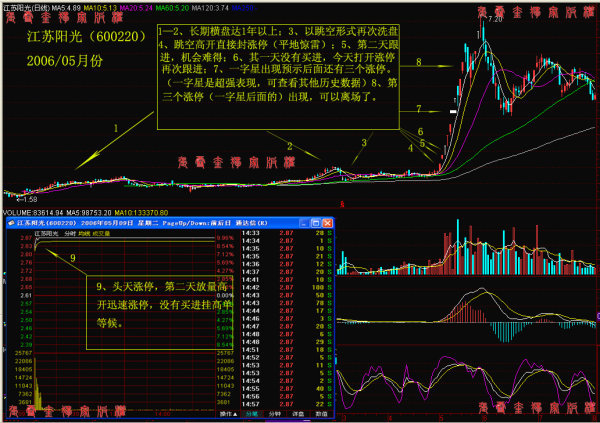The image size is (600, 423).
Task: Switch to the 分钟 tab in the popup
Action: (x=274, y=414)
